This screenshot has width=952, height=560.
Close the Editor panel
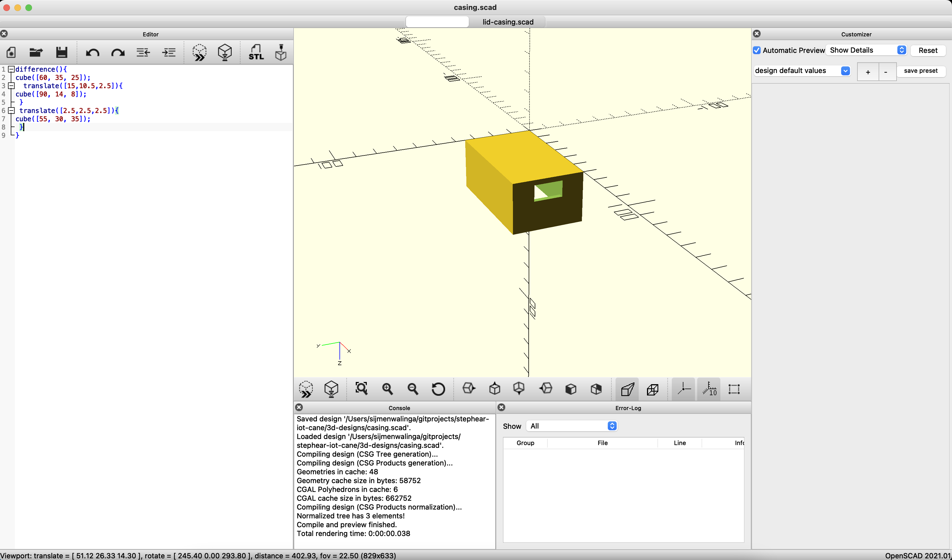(x=4, y=34)
